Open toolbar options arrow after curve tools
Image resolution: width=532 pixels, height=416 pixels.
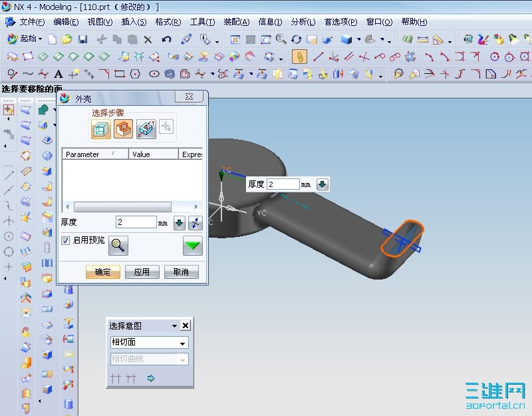[x=380, y=77]
